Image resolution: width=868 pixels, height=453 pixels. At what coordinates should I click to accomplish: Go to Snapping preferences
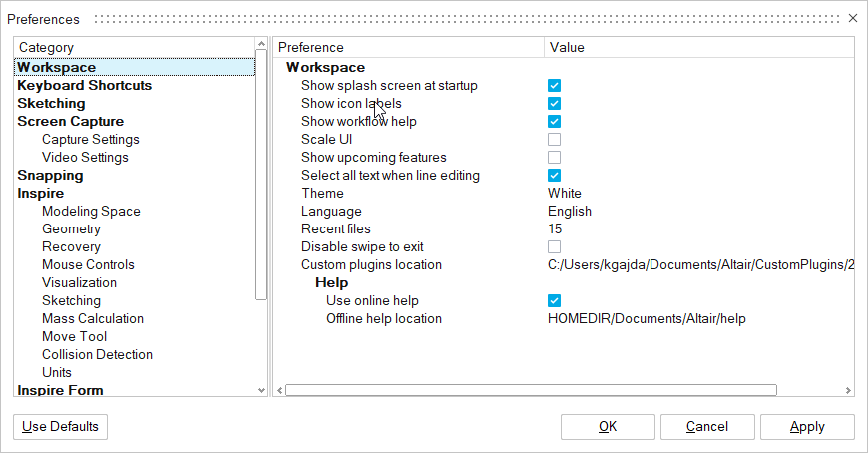[x=50, y=176]
